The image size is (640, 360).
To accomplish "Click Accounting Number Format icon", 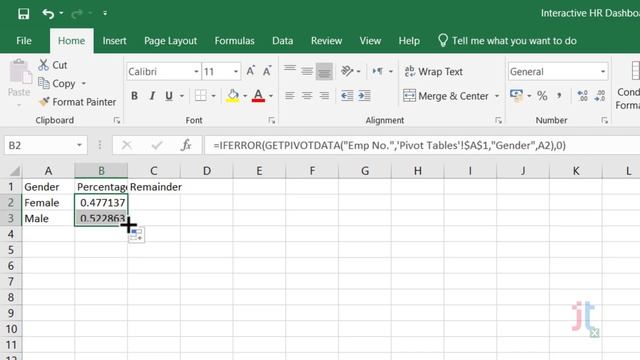I will [516, 96].
